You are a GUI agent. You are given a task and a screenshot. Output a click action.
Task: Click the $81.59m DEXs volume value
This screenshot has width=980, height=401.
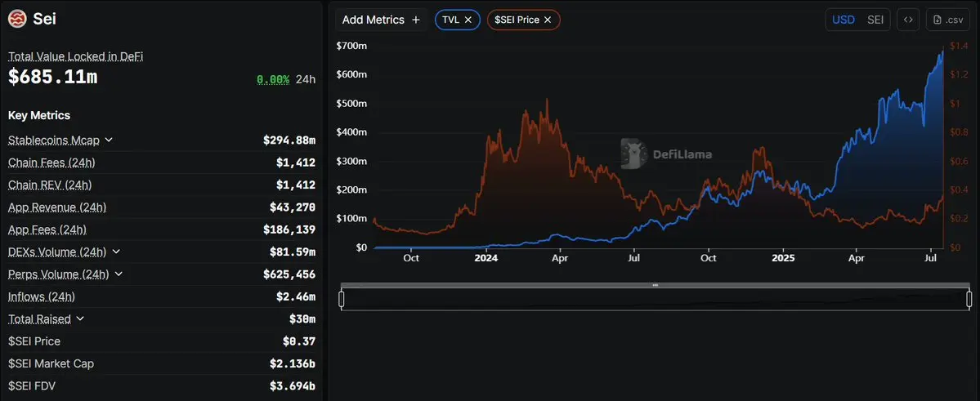(x=293, y=252)
